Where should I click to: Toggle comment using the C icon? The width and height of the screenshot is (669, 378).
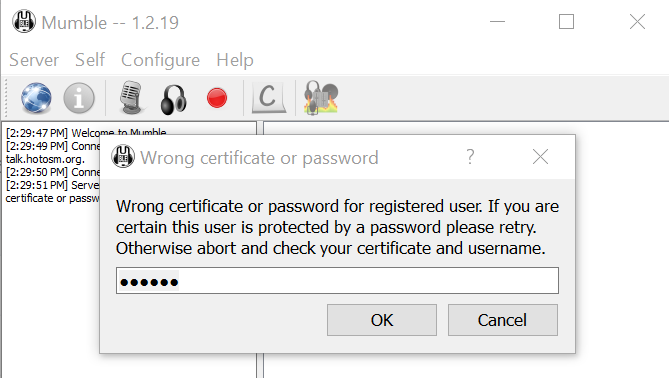[x=268, y=98]
